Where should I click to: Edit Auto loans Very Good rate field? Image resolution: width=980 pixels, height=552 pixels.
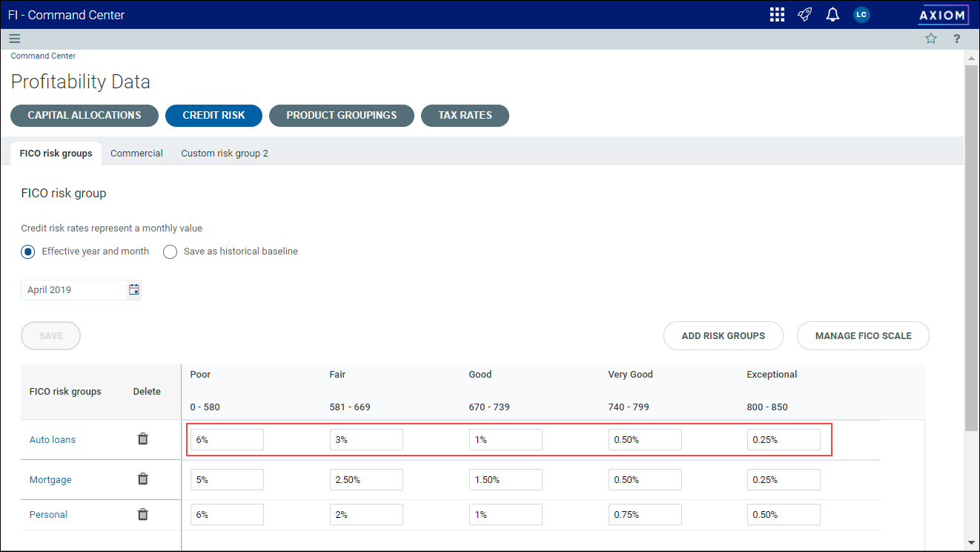tap(645, 439)
